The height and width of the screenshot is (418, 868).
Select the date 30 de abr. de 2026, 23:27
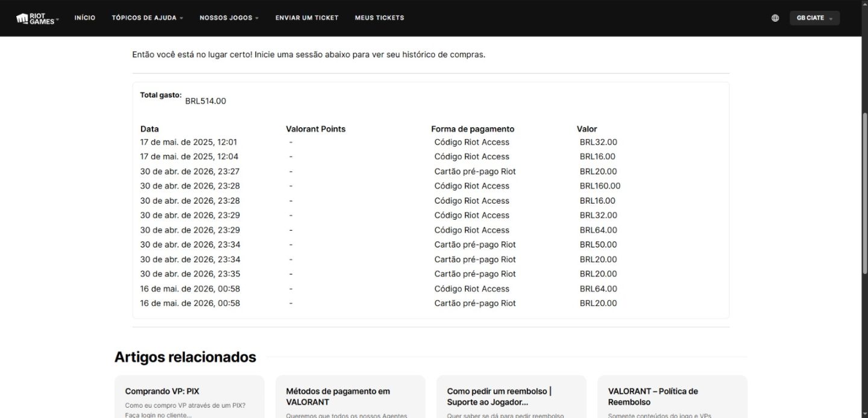click(x=190, y=172)
